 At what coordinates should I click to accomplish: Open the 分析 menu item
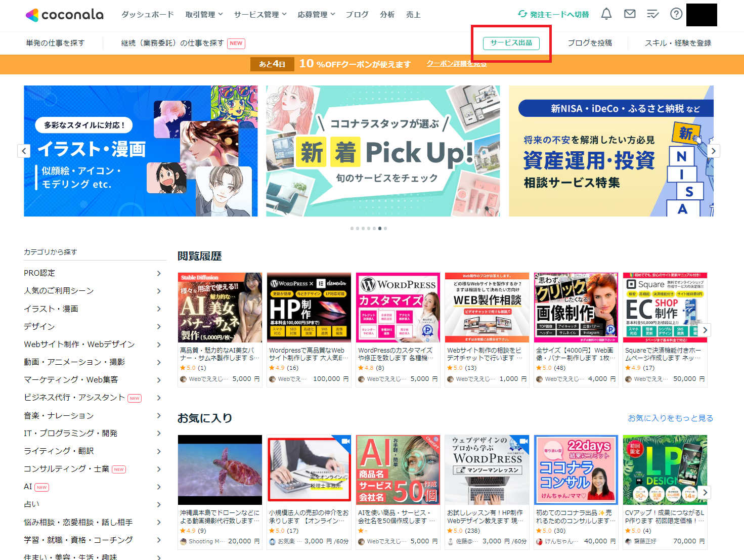pos(387,15)
